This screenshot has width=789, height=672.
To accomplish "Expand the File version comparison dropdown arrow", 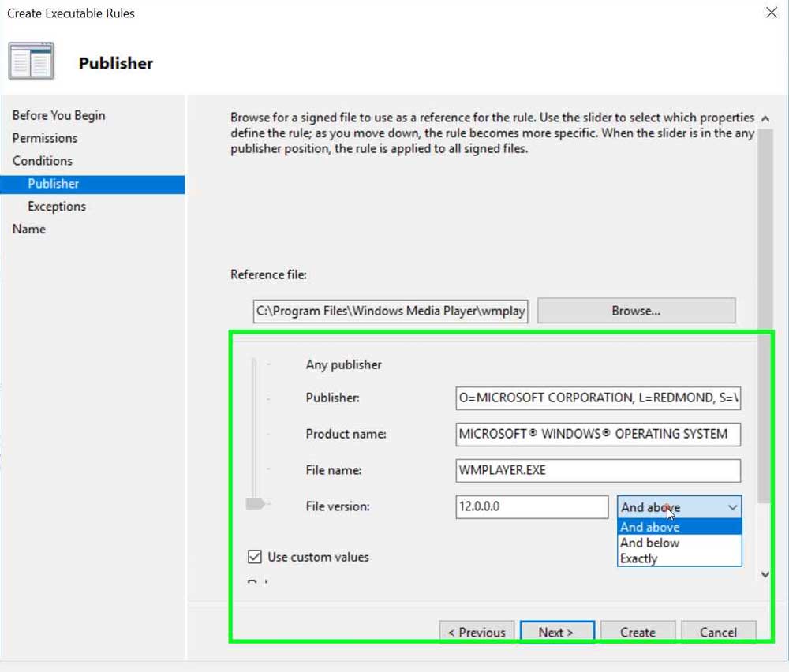I will click(x=732, y=507).
